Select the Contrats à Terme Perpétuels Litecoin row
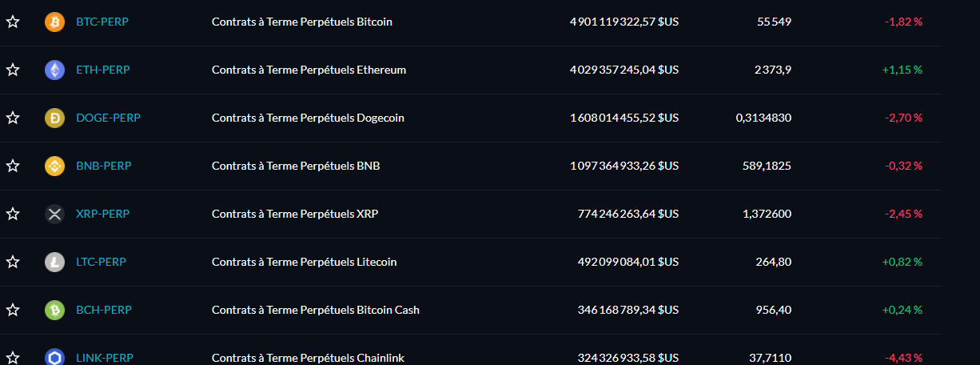The image size is (980, 365). (472, 262)
